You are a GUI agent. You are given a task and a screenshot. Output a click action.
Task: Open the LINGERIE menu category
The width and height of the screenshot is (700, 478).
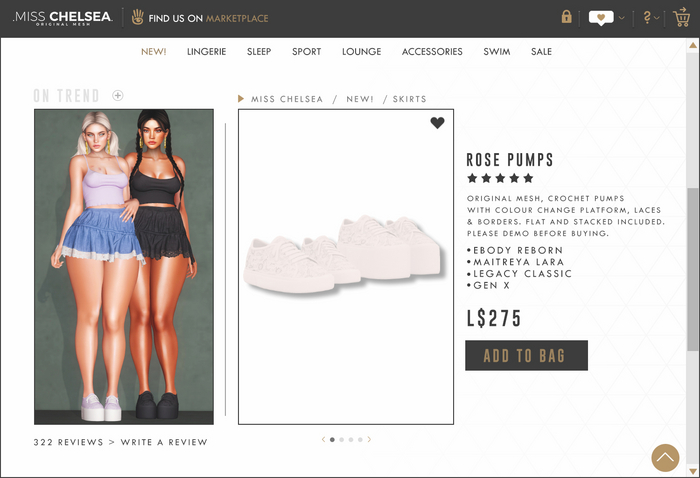(206, 52)
